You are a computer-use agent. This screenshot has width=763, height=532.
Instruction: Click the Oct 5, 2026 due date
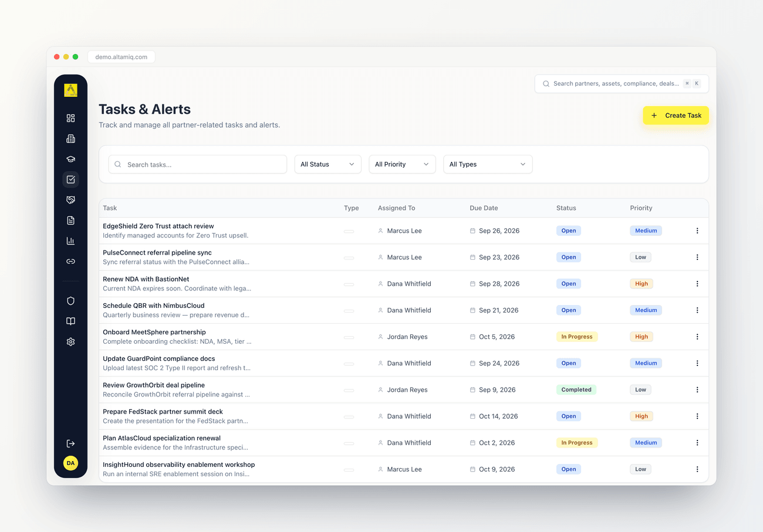(x=497, y=337)
